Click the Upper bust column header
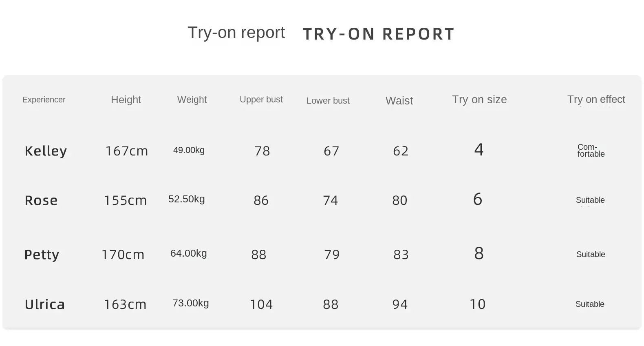Image resolution: width=644 pixels, height=346 pixels. click(261, 100)
